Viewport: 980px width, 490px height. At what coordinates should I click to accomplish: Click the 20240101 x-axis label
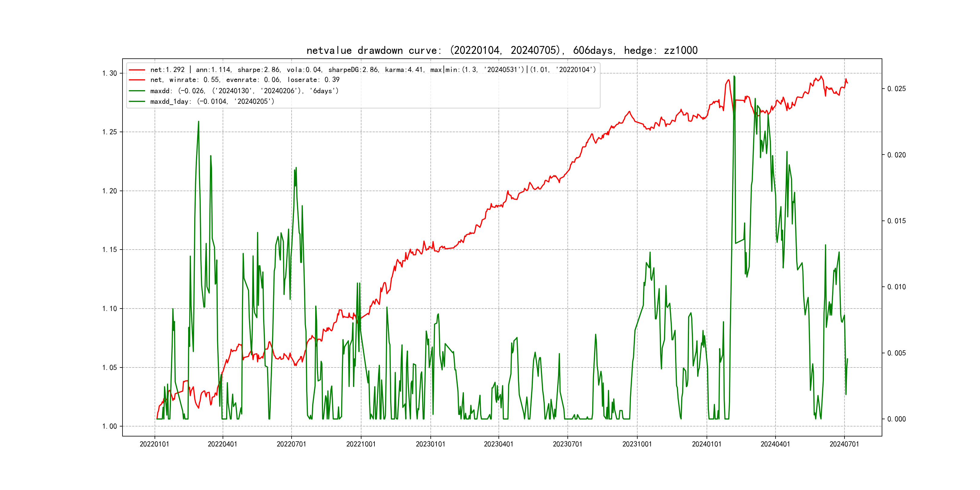tap(707, 444)
